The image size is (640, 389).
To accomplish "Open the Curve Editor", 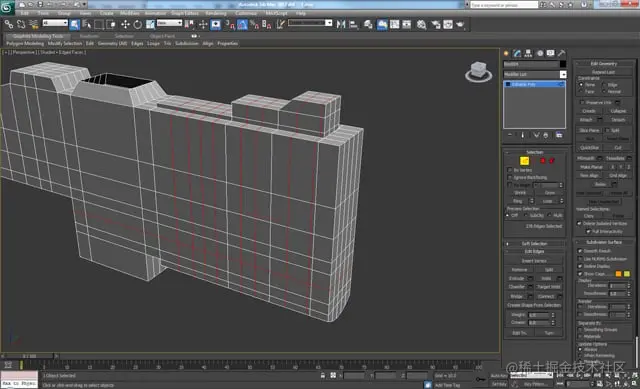I will 395,24.
